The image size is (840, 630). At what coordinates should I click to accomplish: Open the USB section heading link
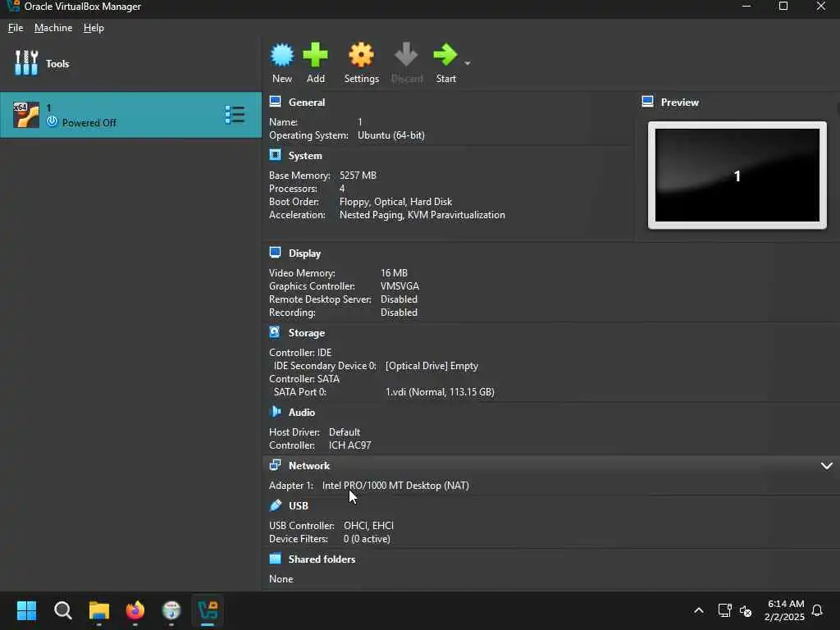299,505
